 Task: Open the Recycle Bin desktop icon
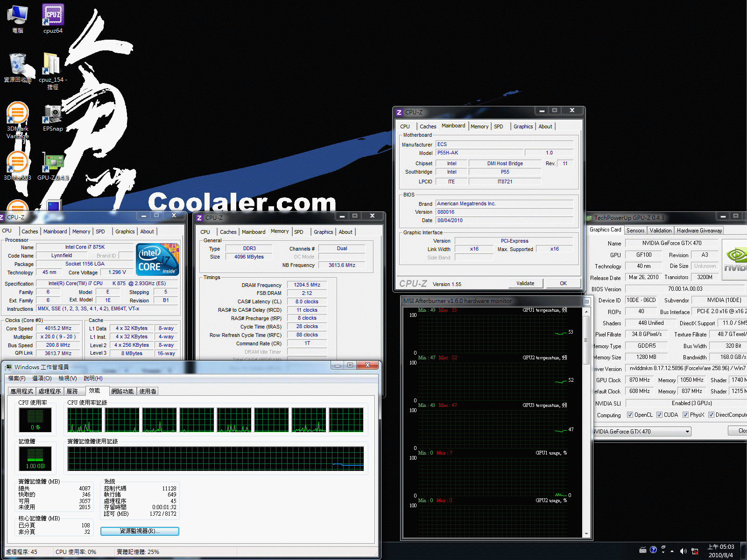[17, 68]
